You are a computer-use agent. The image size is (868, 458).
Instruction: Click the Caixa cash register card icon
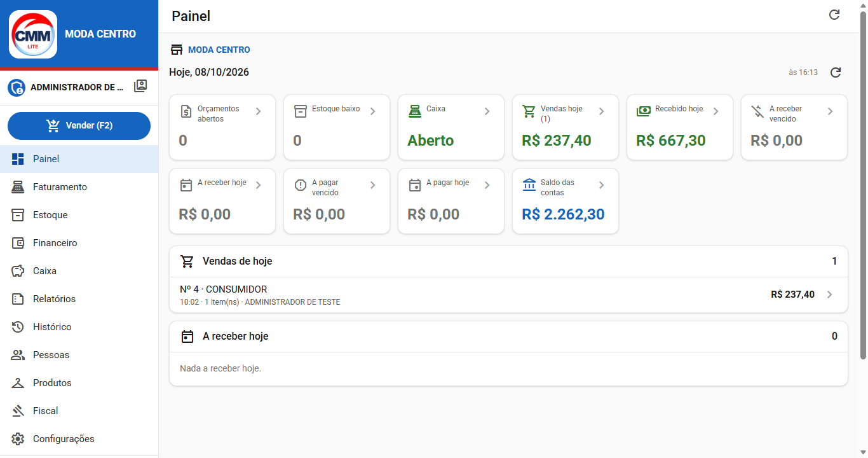(x=415, y=111)
